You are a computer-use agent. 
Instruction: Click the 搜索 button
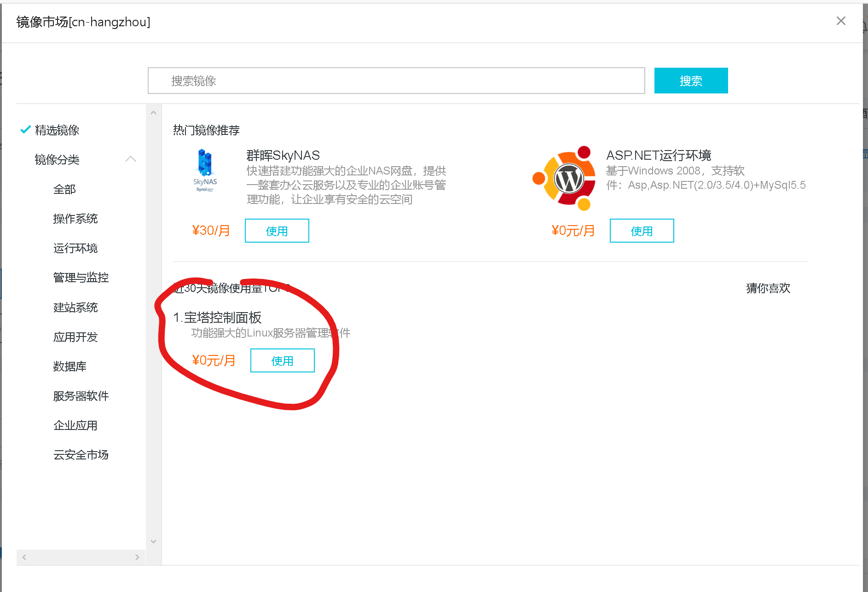[691, 81]
